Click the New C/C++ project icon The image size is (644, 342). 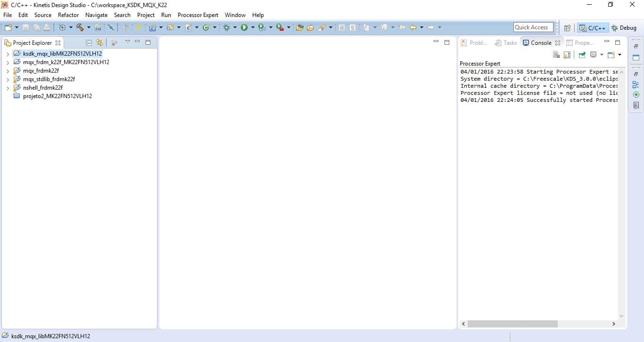click(x=153, y=27)
